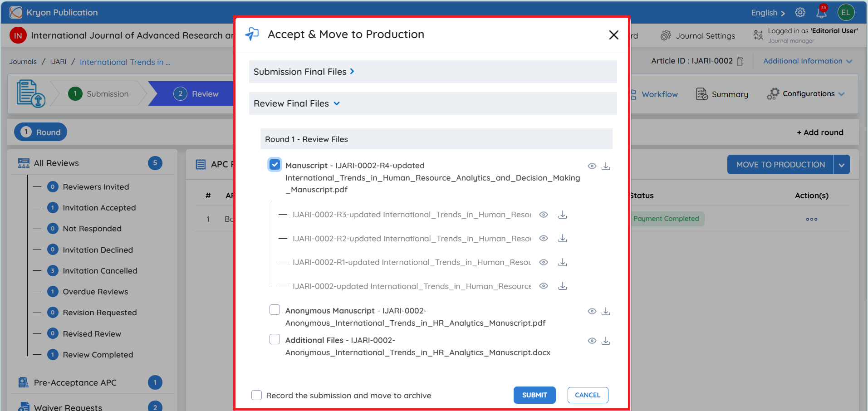Open the English language selector
The height and width of the screenshot is (411, 868).
coord(768,13)
